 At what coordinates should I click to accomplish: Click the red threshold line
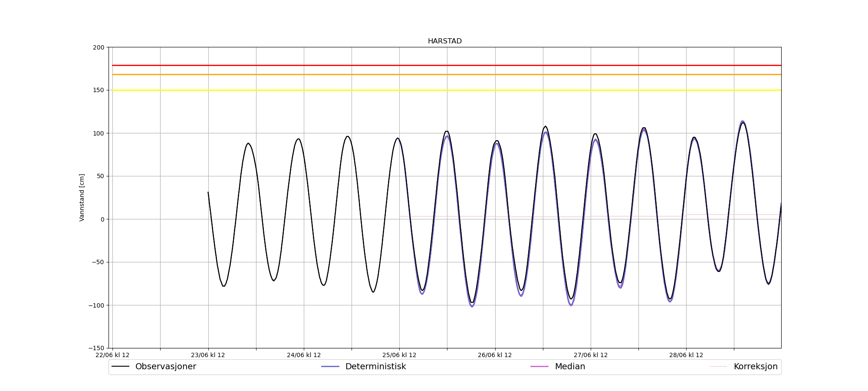447,65
